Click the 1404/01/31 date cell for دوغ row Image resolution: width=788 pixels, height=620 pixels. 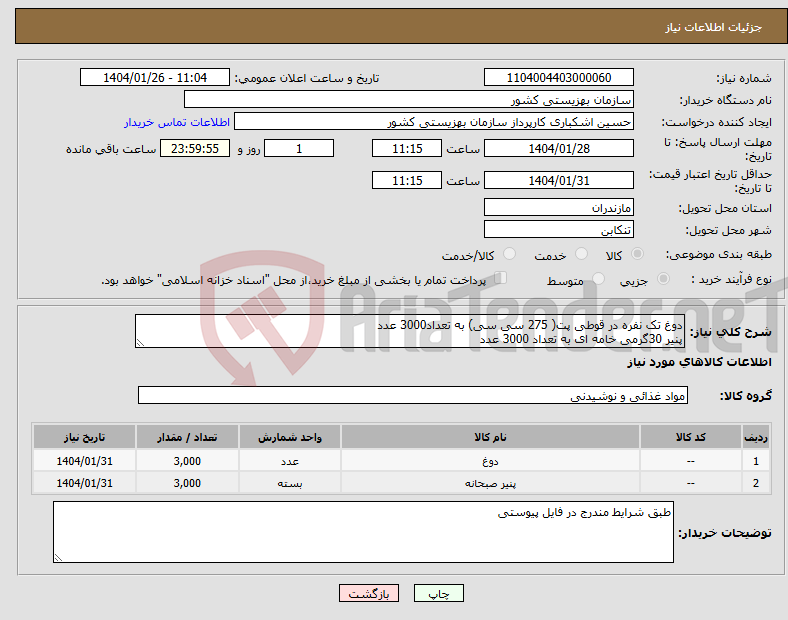click(84, 461)
